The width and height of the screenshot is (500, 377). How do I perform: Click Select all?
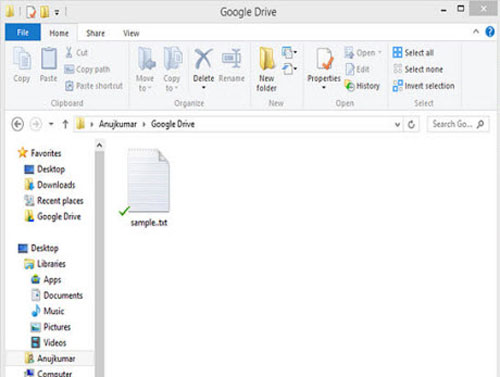413,52
